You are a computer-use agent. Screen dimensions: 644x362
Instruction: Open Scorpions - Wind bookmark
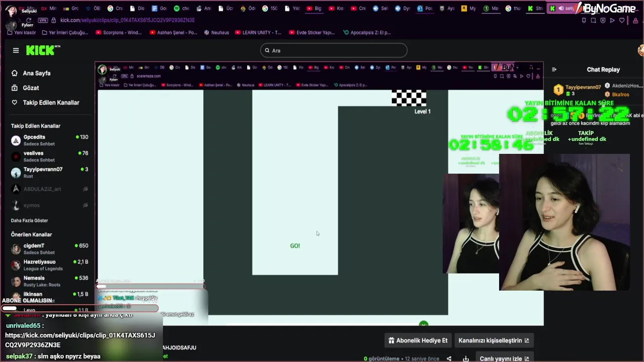118,33
